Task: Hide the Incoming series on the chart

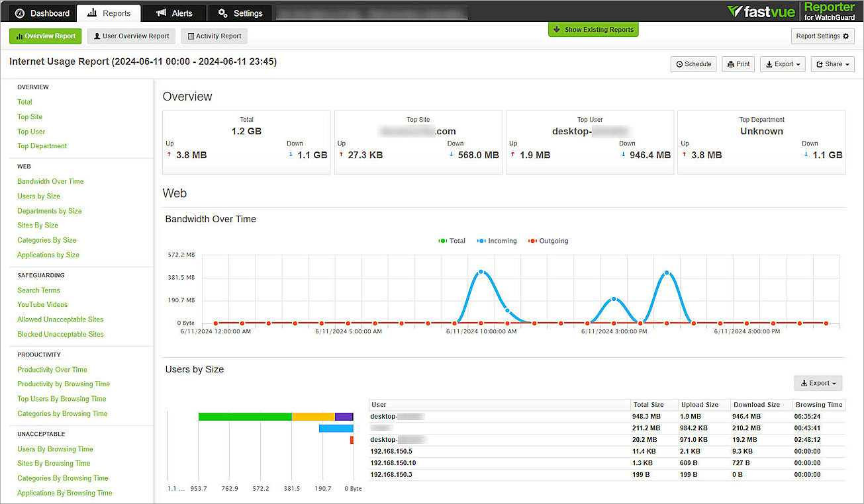Action: (x=497, y=241)
